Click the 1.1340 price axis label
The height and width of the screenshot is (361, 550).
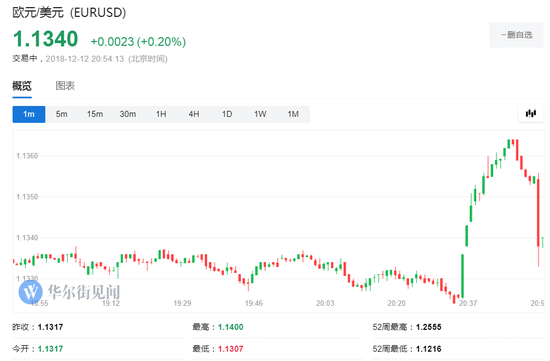27,238
